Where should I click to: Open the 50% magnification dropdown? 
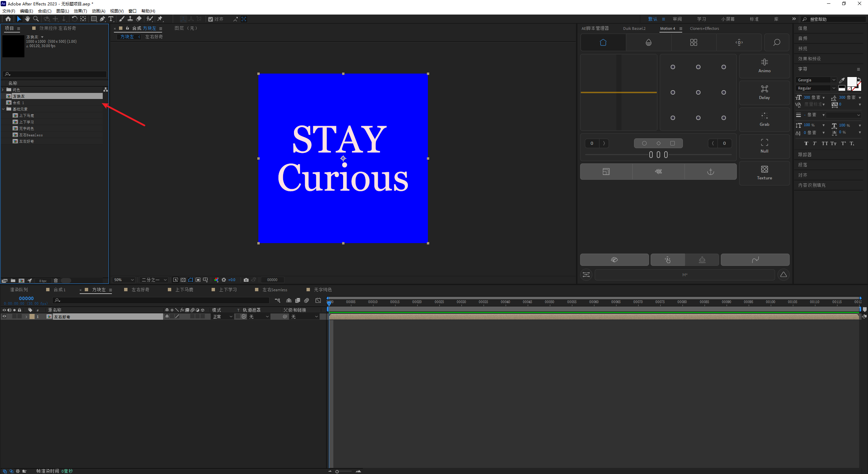[x=124, y=280]
